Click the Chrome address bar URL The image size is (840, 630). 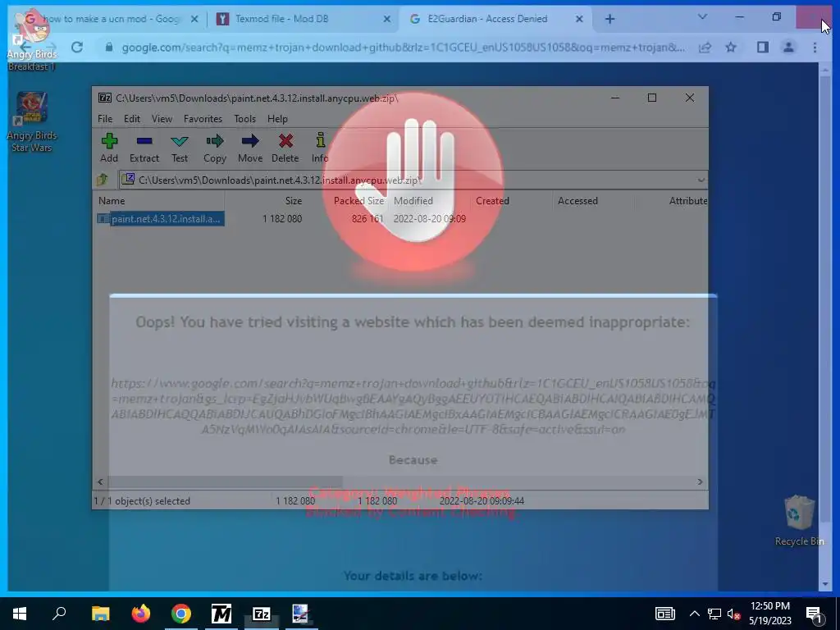(403, 47)
